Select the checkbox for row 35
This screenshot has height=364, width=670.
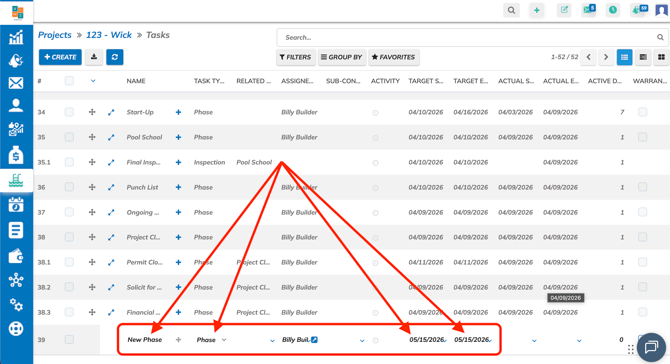pos(69,137)
